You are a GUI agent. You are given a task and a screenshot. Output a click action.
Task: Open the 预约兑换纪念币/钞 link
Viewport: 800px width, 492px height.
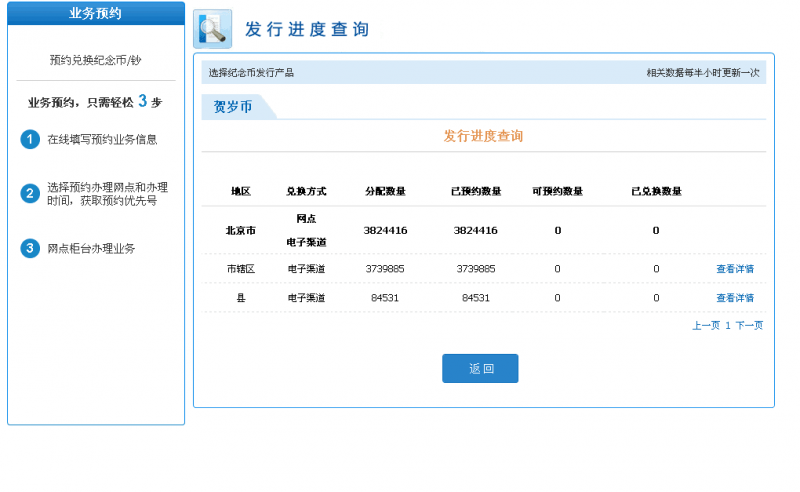[x=96, y=60]
